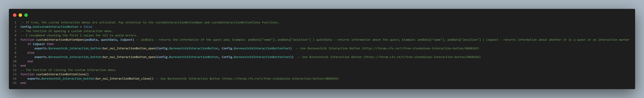The image size is (644, 98).
Task: Select line number 10 in the gutter
Action: [15, 61]
